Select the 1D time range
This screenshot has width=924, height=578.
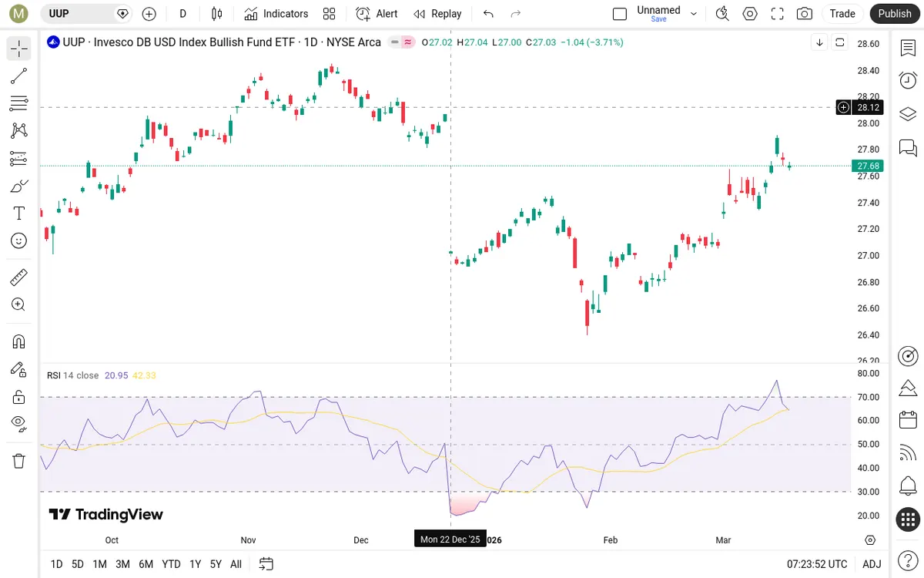(56, 564)
